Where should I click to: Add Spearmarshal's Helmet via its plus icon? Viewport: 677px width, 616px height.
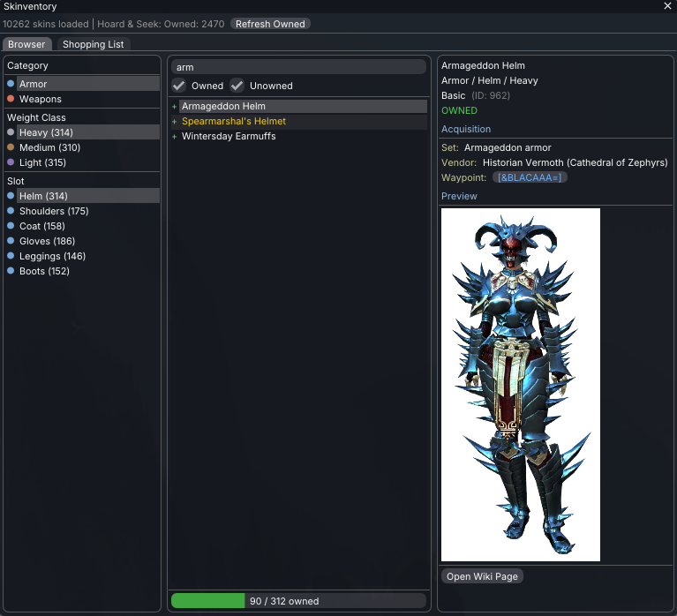(x=175, y=122)
